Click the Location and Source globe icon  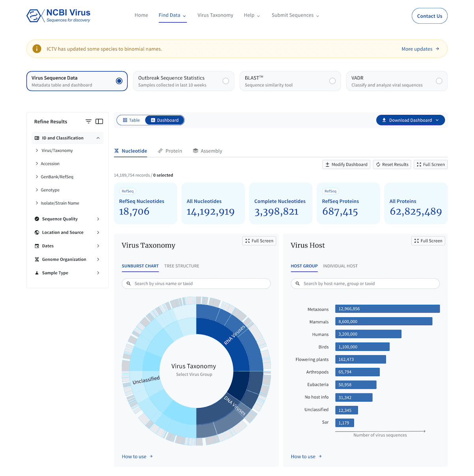point(37,232)
